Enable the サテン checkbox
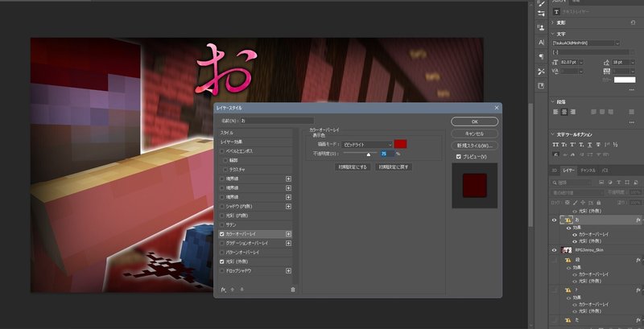 pos(222,224)
